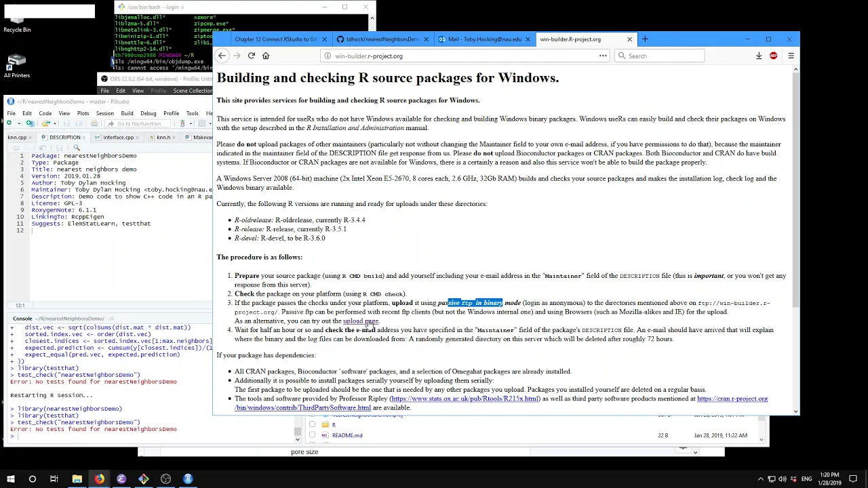868x488 pixels.
Task: Go back in the Firefox browser
Action: [222, 56]
